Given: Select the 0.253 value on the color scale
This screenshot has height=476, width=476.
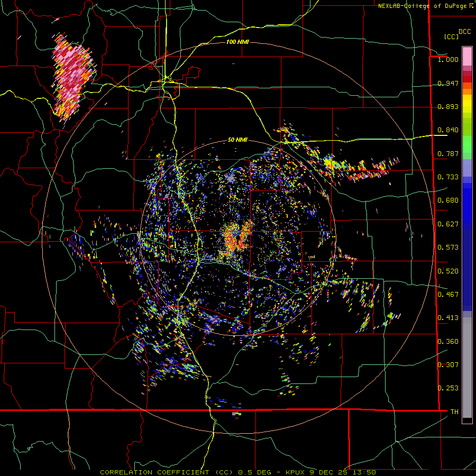Looking at the screenshot, I should coord(448,388).
